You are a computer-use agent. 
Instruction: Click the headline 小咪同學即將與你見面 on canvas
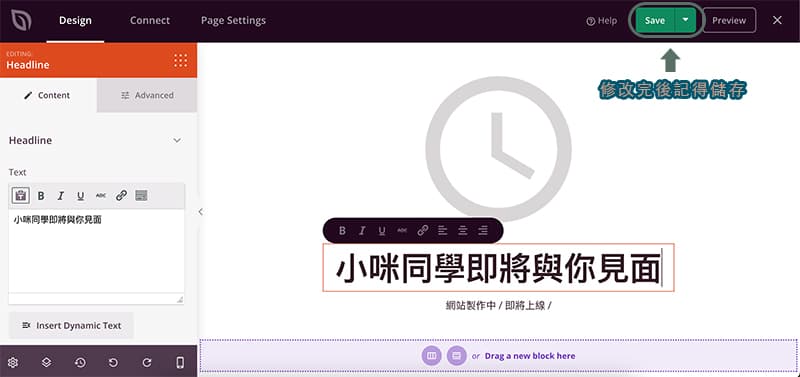(x=498, y=268)
